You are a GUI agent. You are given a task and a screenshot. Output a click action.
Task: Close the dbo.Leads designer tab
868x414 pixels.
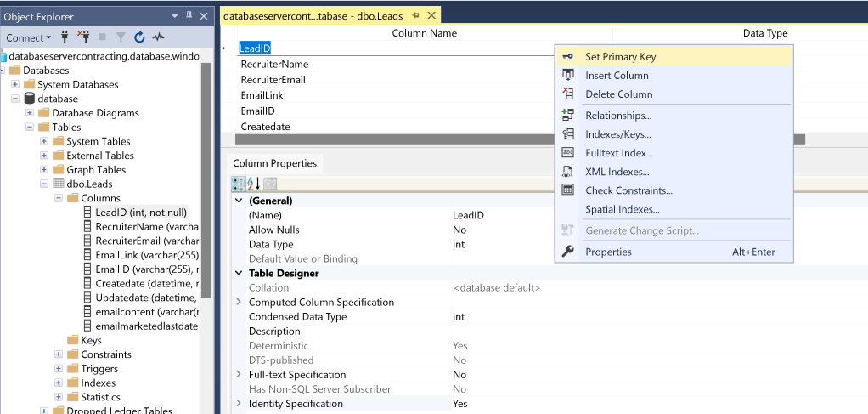[431, 15]
